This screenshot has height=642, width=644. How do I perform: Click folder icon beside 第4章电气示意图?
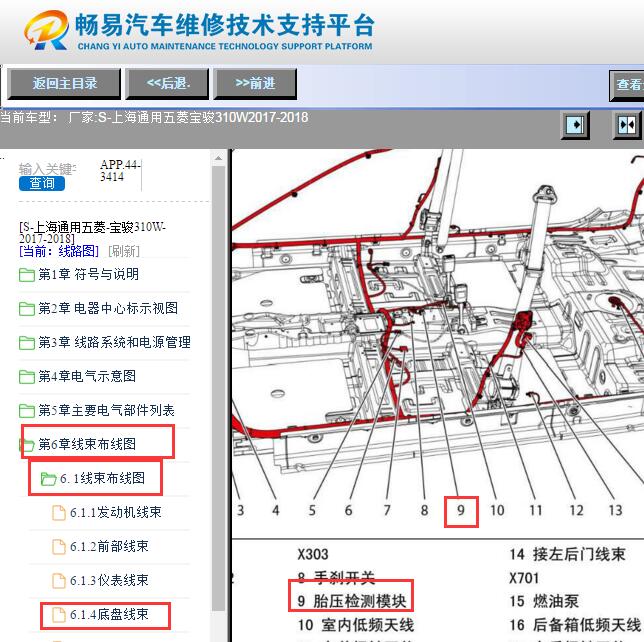(x=27, y=377)
